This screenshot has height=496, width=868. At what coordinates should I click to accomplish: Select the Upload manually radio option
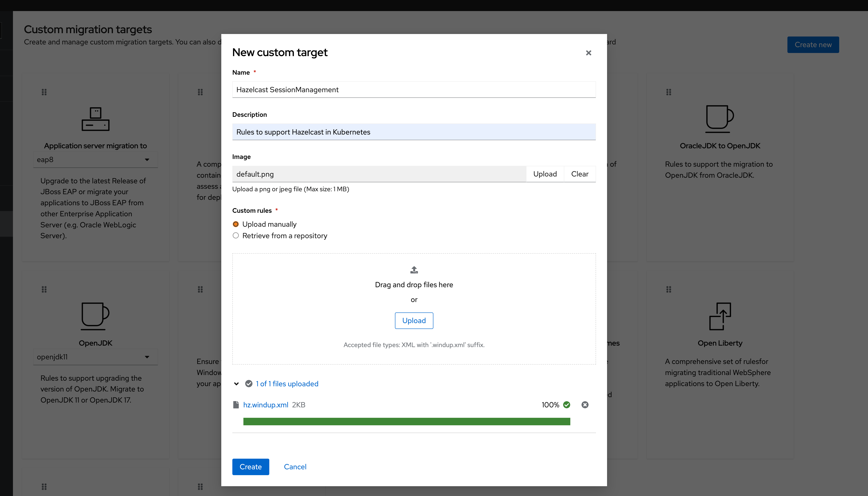pyautogui.click(x=236, y=224)
